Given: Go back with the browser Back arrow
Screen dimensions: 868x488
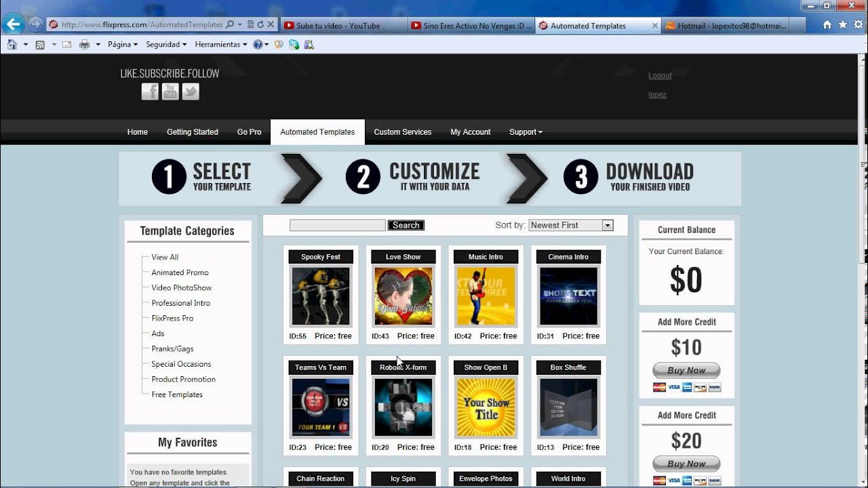Looking at the screenshot, I should click(14, 24).
